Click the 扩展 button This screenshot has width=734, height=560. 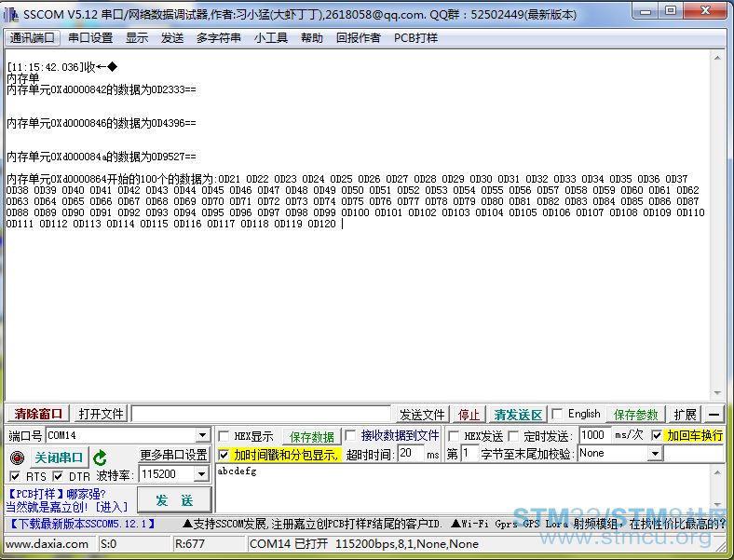pyautogui.click(x=685, y=415)
